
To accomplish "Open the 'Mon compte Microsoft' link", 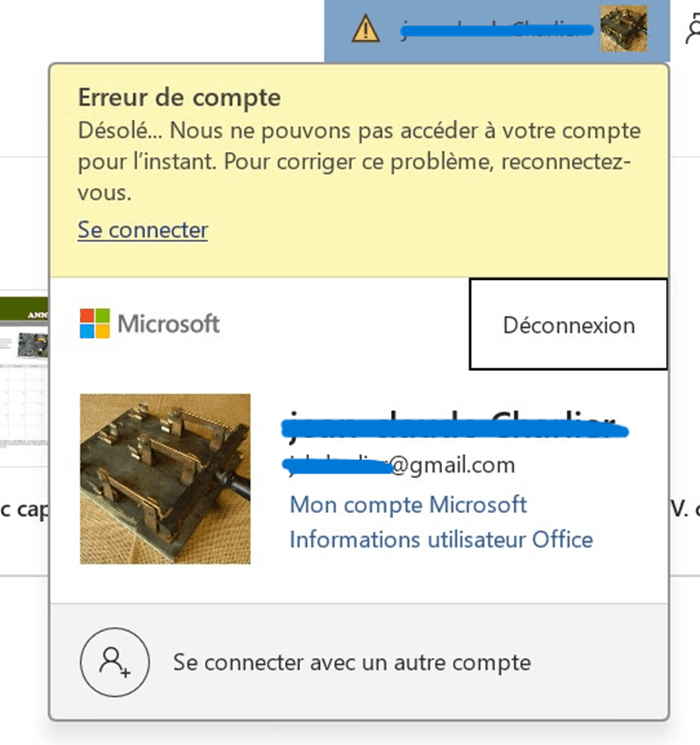I will pyautogui.click(x=408, y=505).
